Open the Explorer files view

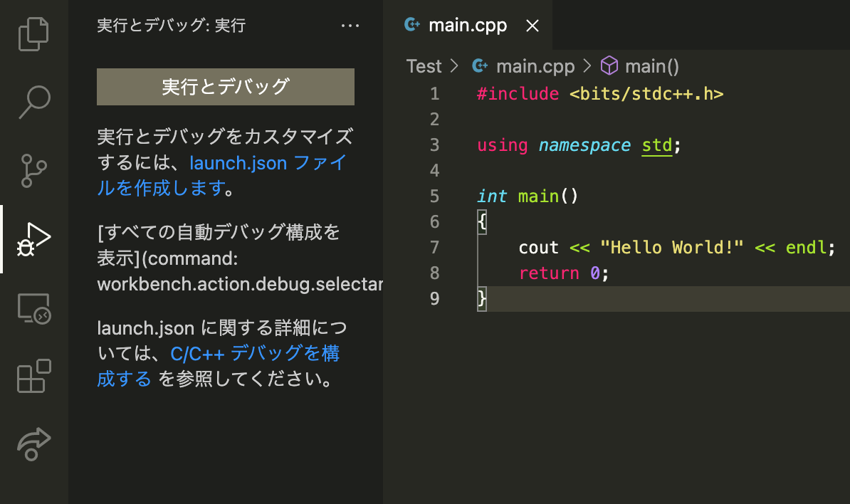(x=33, y=33)
